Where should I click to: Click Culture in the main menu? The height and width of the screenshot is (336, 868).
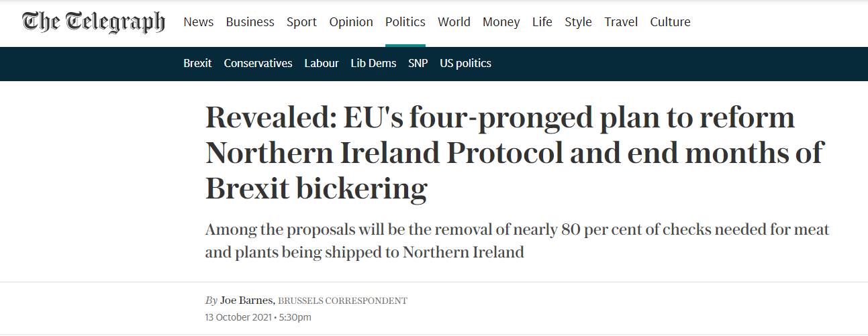pyautogui.click(x=670, y=22)
